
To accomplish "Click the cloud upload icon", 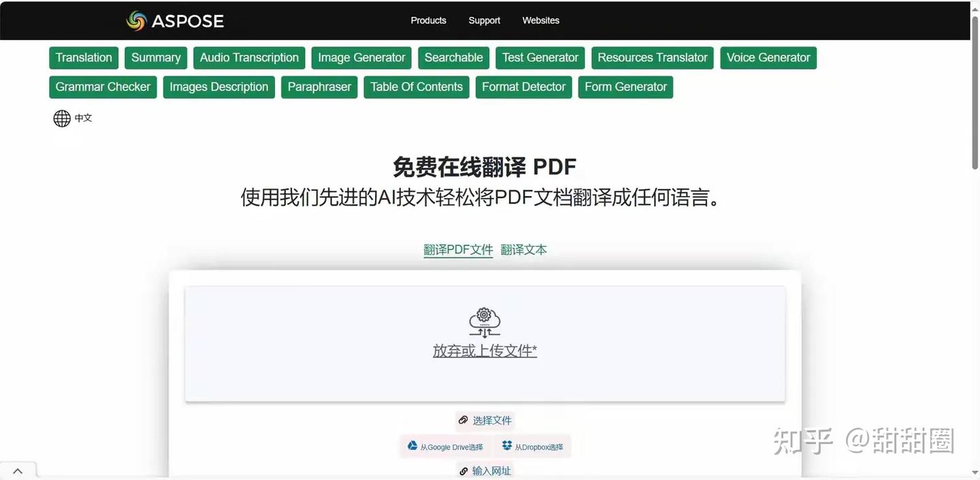I will (485, 323).
